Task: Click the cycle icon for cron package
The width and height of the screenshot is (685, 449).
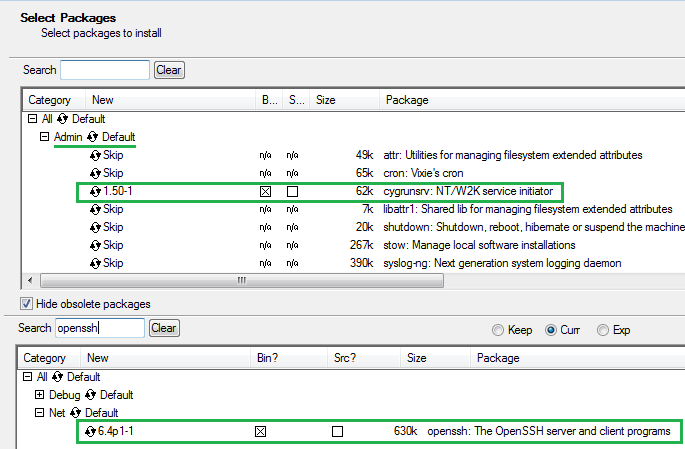Action: pos(96,174)
